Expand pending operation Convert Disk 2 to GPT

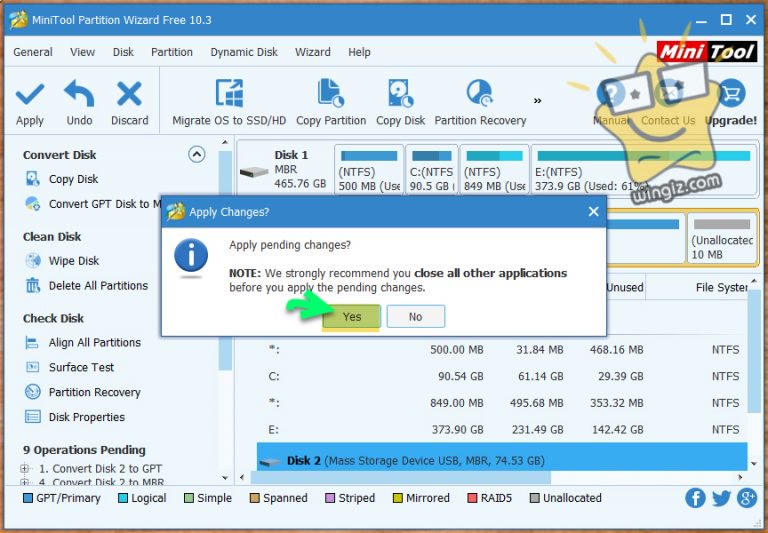click(x=24, y=468)
